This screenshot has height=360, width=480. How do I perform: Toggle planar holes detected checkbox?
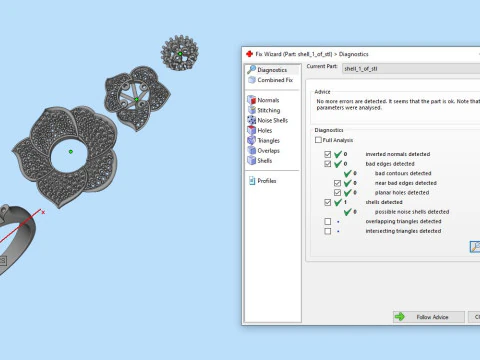point(337,193)
